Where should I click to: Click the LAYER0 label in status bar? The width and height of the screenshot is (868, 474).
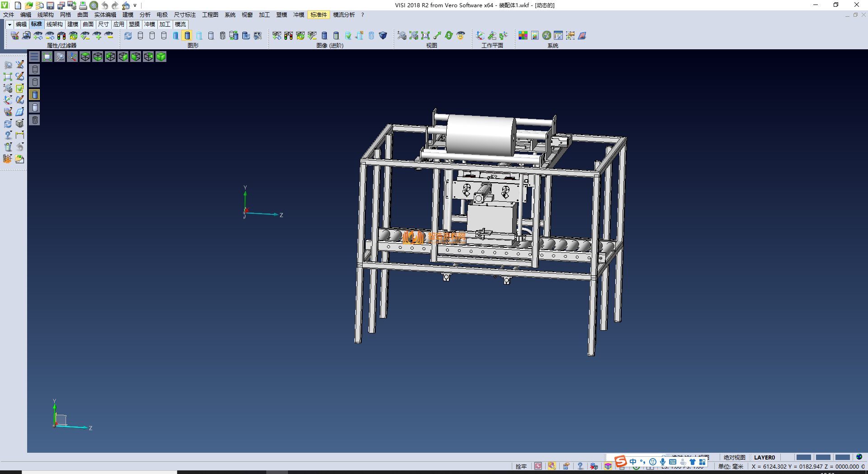pos(764,457)
